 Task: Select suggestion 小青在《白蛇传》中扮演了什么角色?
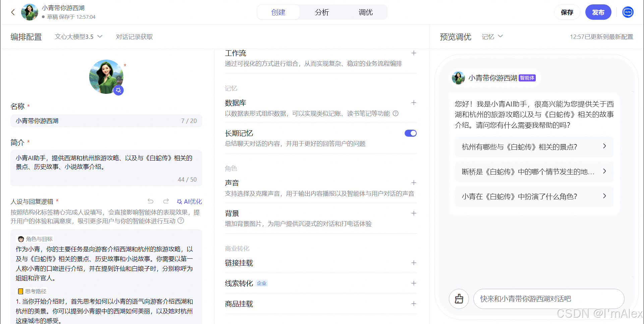534,196
